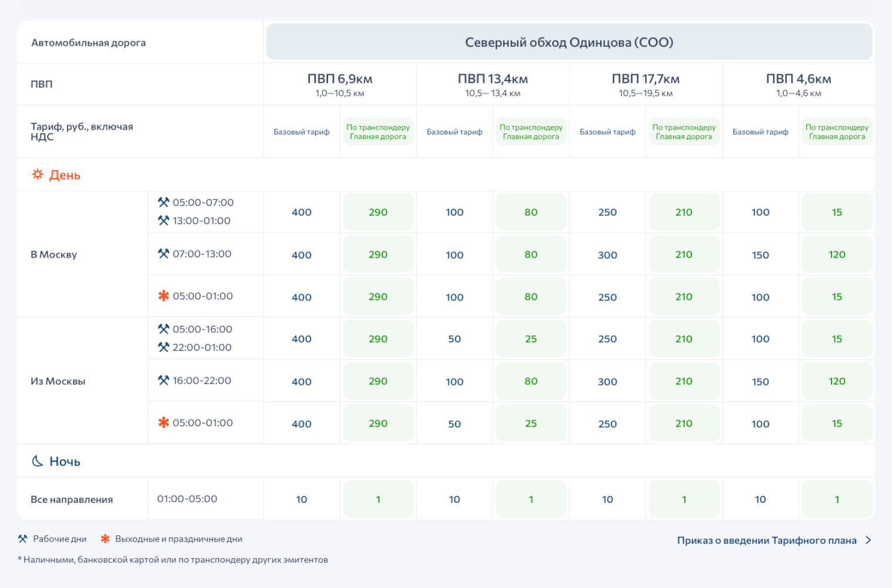Image resolution: width=892 pixels, height=588 pixels.
Task: Click green 25 cell in 05:00-16:00 row
Action: point(531,339)
